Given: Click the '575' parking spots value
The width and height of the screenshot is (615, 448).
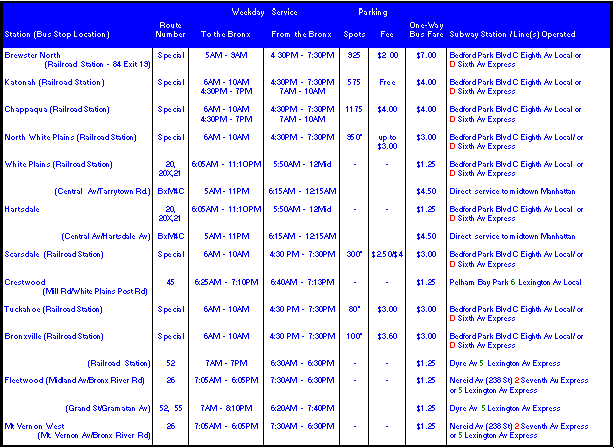Looking at the screenshot, I should tap(354, 82).
